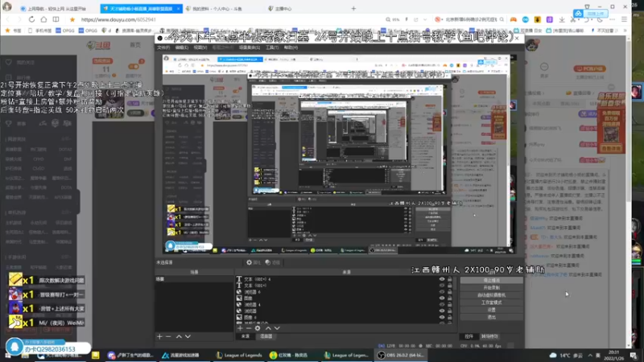Screen dimensions: 644x362
Task: Click PC开播 button on Douyu page
Action: (x=590, y=68)
